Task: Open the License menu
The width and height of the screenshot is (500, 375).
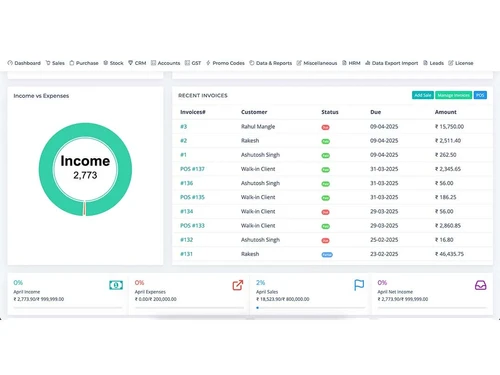Action: 461,63
